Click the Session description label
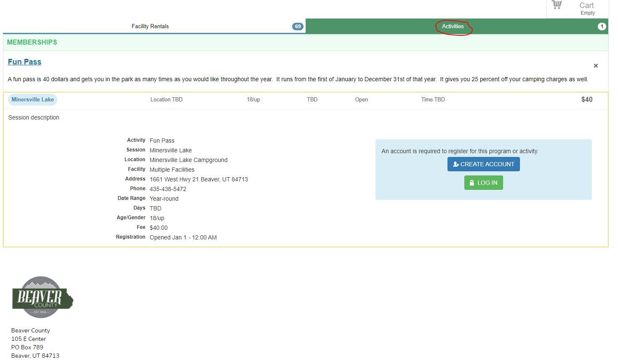 coord(34,118)
